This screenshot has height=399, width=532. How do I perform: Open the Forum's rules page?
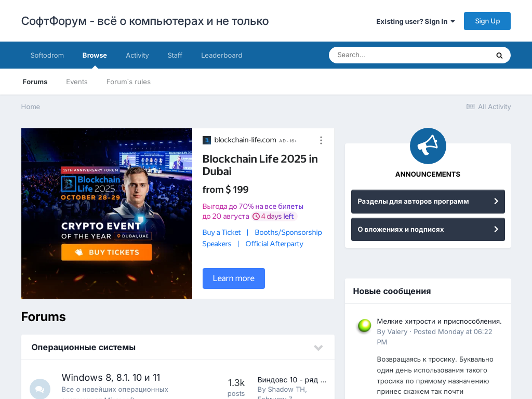[128, 82]
